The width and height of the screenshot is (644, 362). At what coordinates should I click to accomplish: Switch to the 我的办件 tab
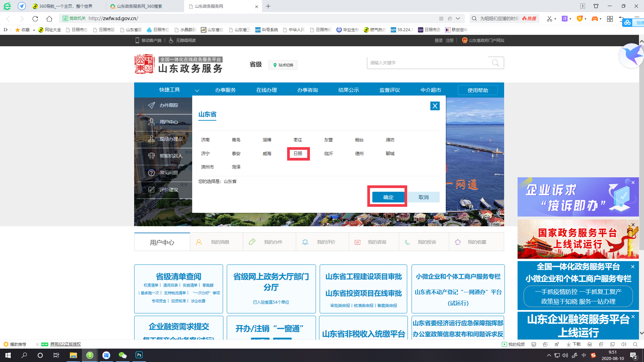(273, 242)
